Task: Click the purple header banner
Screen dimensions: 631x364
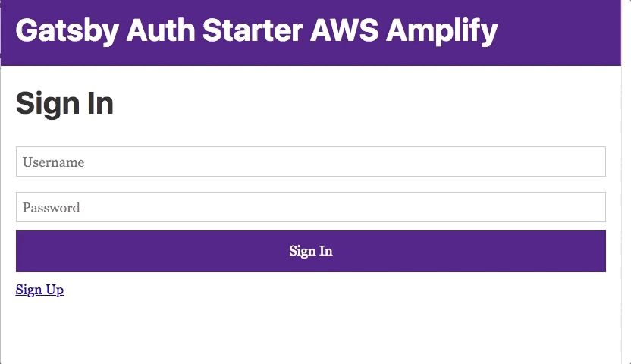Action: [311, 33]
